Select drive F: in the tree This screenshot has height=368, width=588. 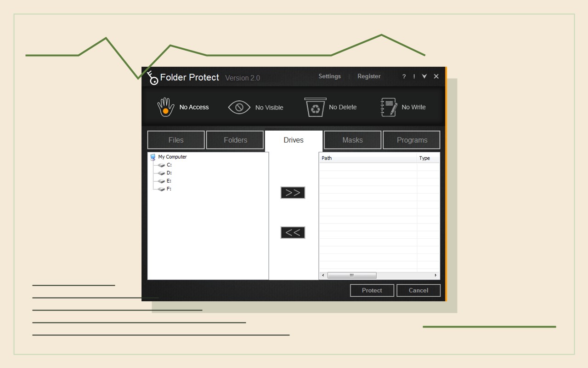click(x=169, y=189)
